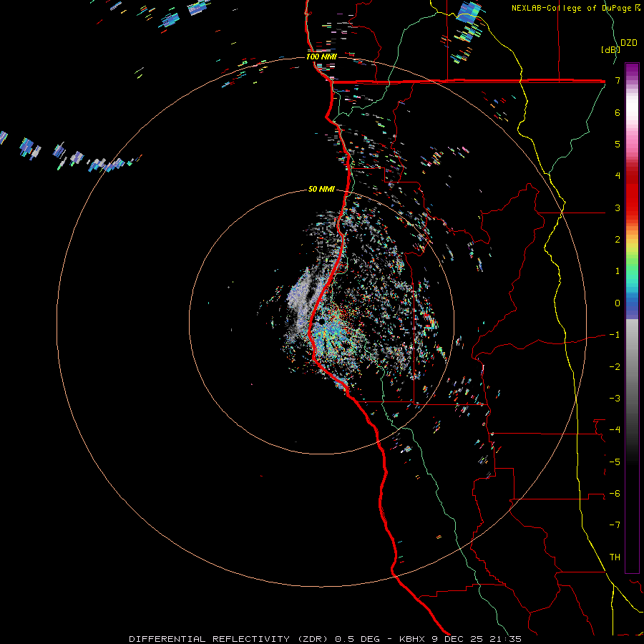The height and width of the screenshot is (644, 644).
Task: Click the -7 value on the scale
Action: pos(615,525)
